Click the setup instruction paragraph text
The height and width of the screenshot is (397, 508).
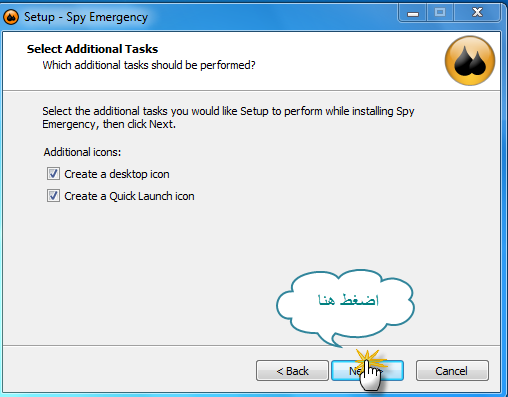pos(228,117)
